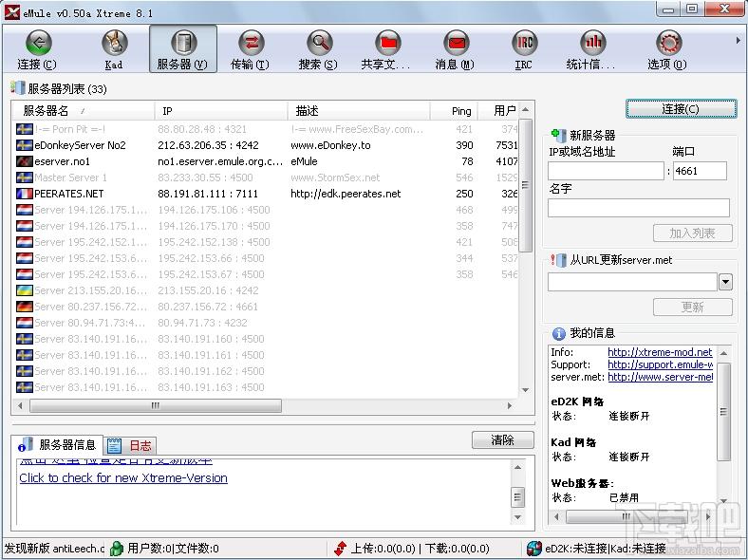The height and width of the screenshot is (560, 748).
Task: Click My Info panel scroll up arrow
Action: (x=723, y=353)
